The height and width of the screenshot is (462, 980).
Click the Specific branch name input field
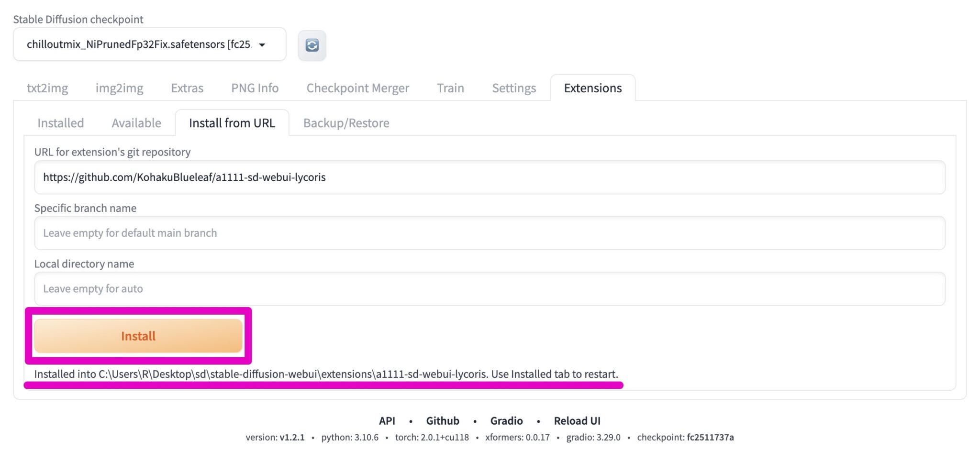(x=490, y=233)
